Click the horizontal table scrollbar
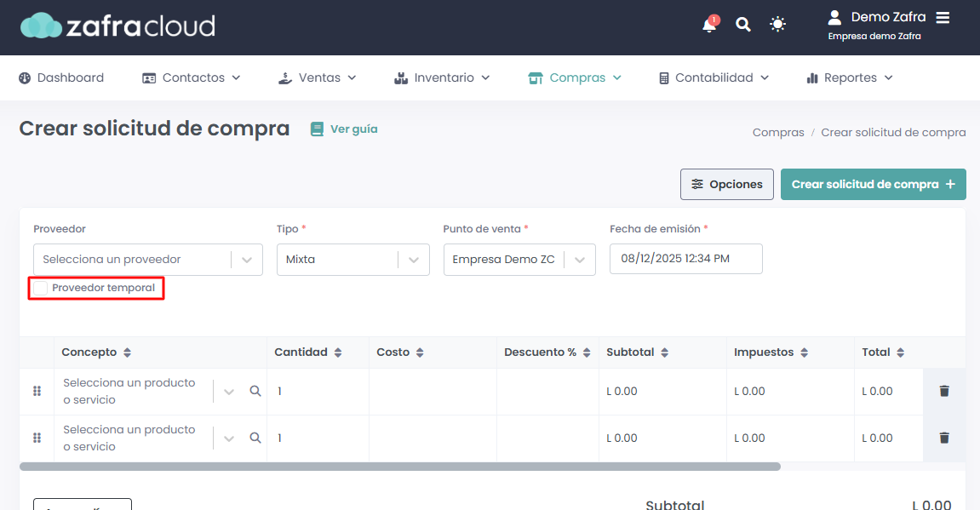980x510 pixels. pos(400,467)
